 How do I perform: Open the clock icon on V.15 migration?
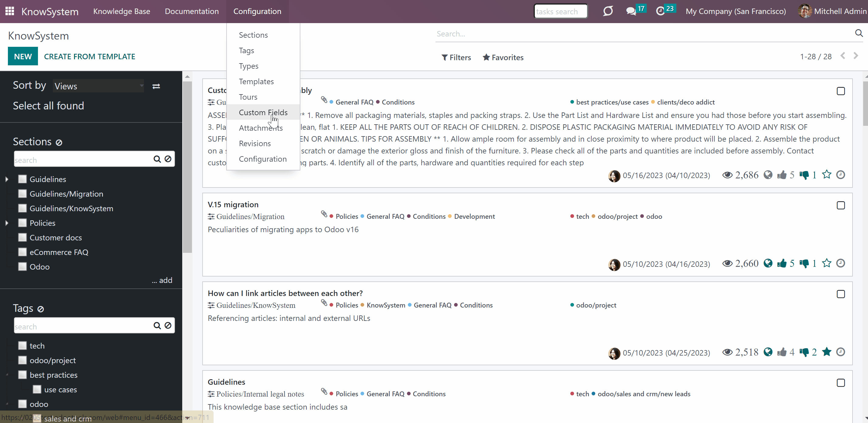[x=841, y=263]
